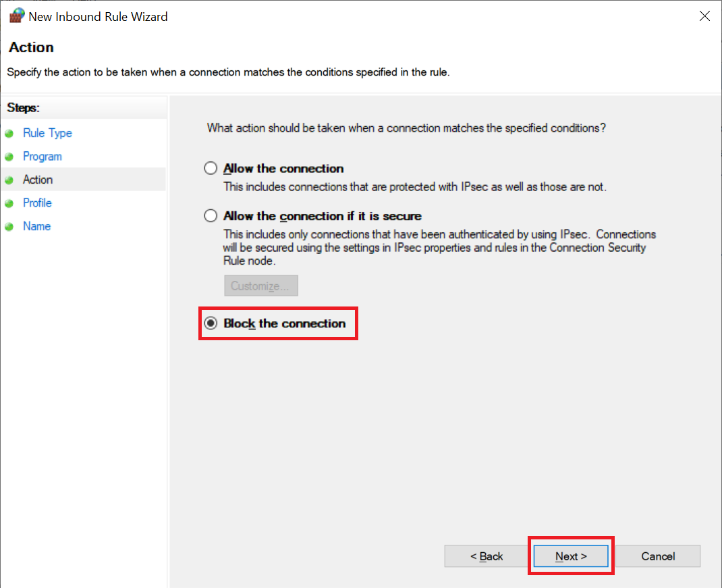Click the green bullet beside Program
Viewport: 722px width, 588px height.
9,157
